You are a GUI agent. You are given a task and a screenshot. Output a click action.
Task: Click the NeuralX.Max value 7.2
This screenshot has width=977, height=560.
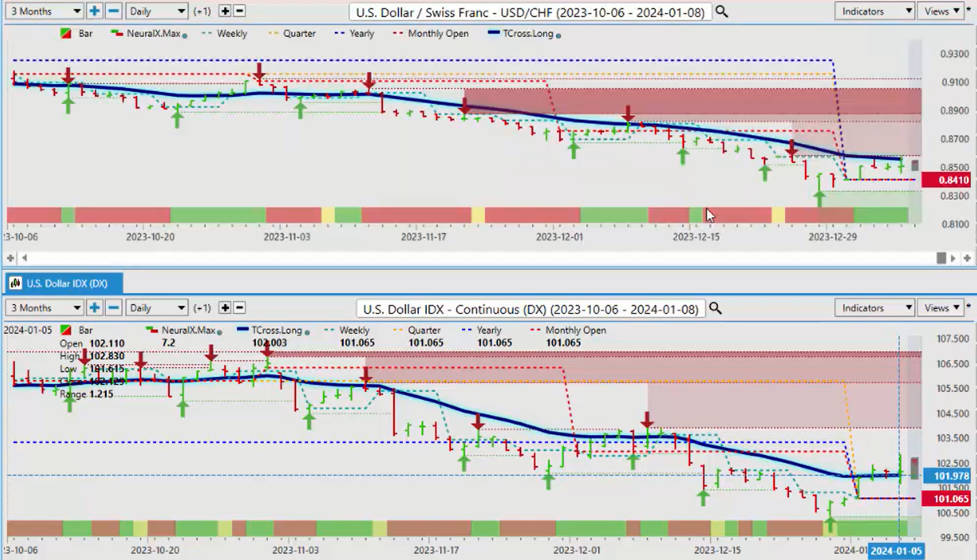point(167,342)
